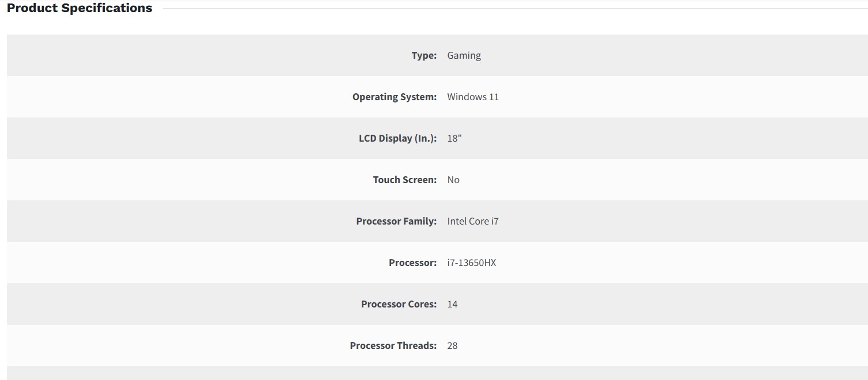
Task: Click the Processor Cores label
Action: click(399, 304)
